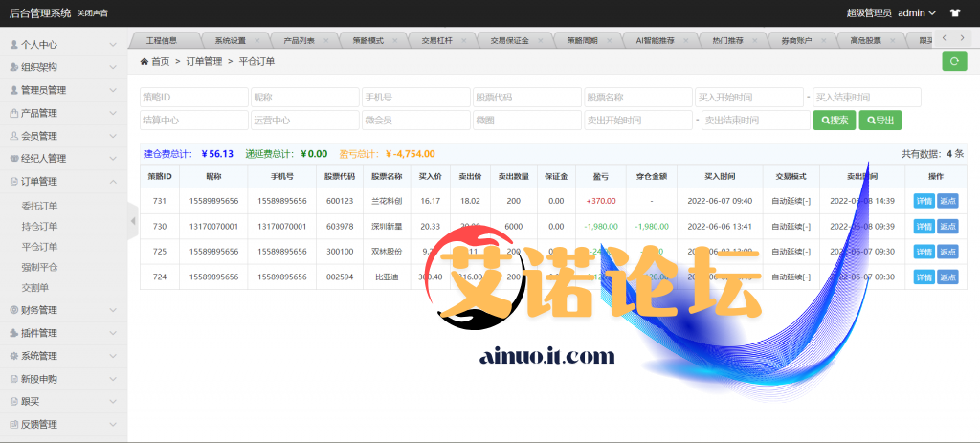Switch to the 工程信息 tab
Viewport: 980px width, 443px height.
click(x=161, y=40)
